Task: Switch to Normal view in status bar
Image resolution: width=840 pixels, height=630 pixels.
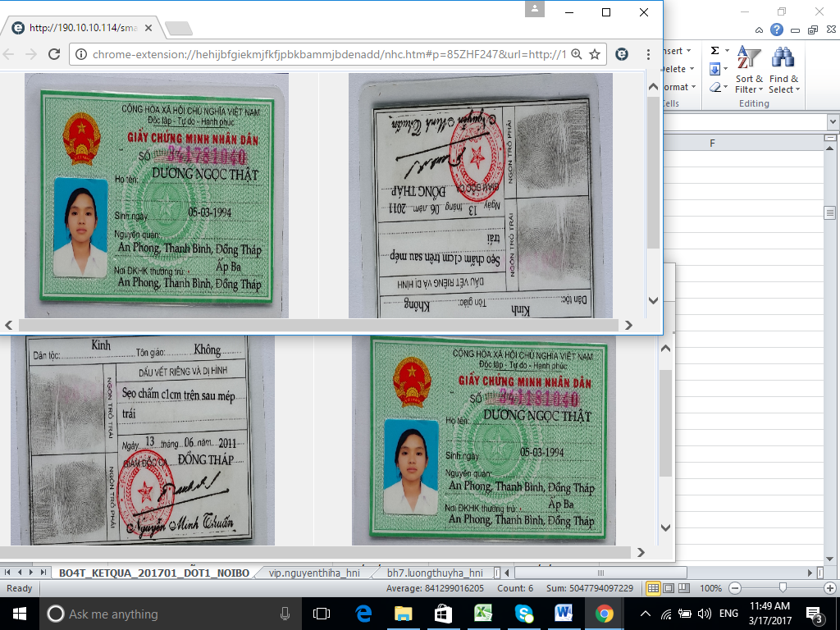Action: click(654, 588)
